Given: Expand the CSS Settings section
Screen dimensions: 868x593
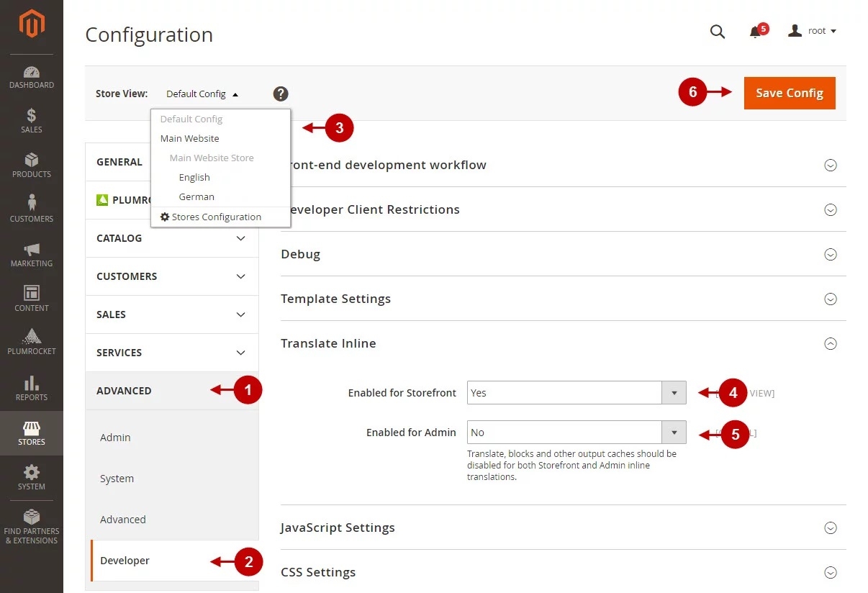Looking at the screenshot, I should point(564,572).
